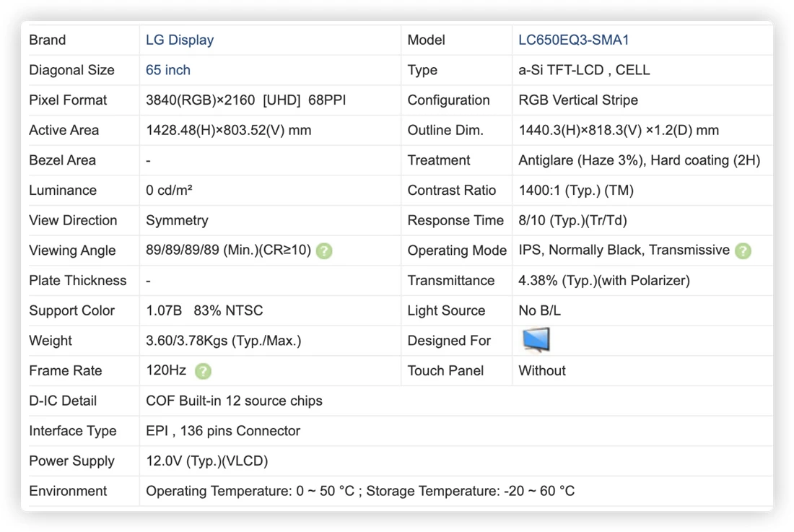Select the Antiglare (Haze 3%) treatment value
The width and height of the screenshot is (794, 532).
tap(582, 160)
